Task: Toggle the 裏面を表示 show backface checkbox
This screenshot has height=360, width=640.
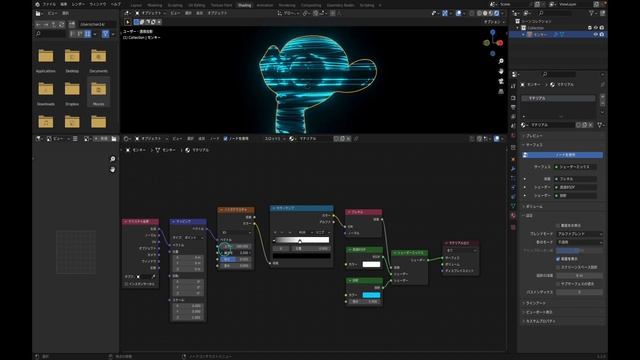Action: tap(558, 259)
